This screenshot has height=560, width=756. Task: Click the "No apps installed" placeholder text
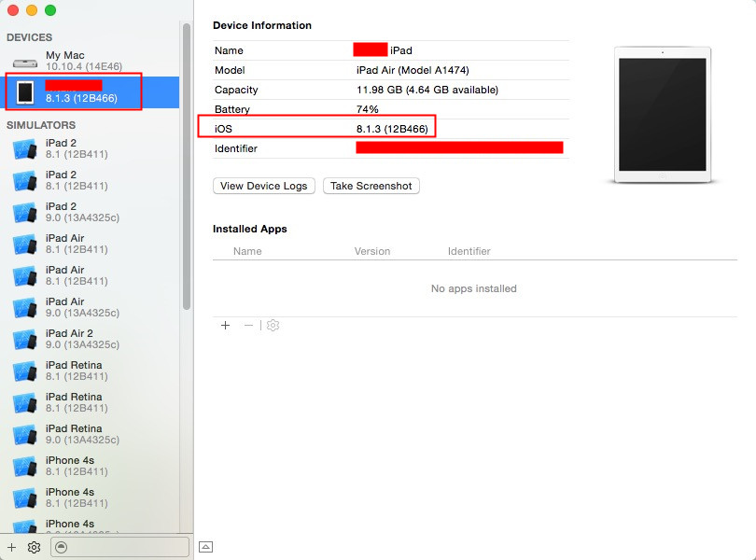(474, 288)
